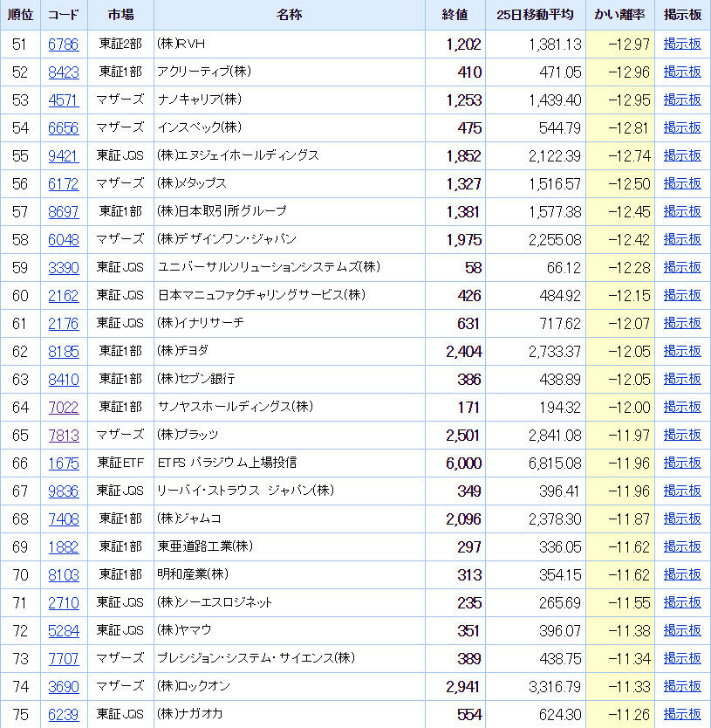Open stock code link 6048

pyautogui.click(x=64, y=240)
